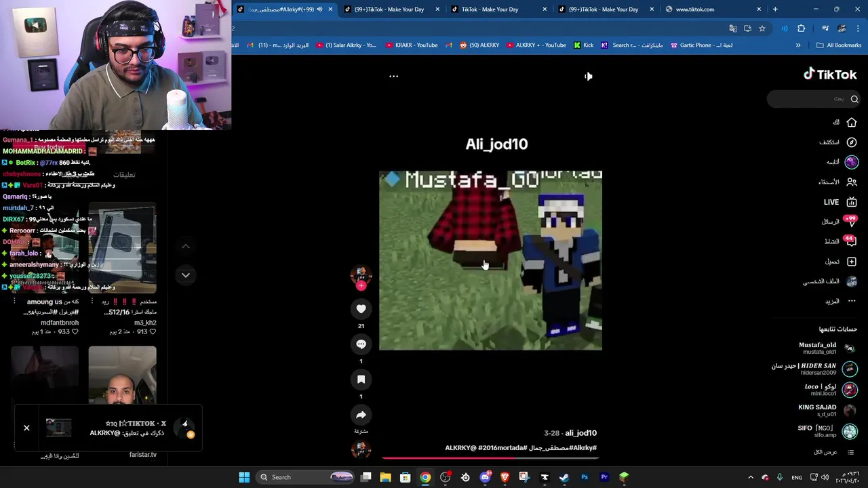Open the video three-dots options menu

(393, 76)
